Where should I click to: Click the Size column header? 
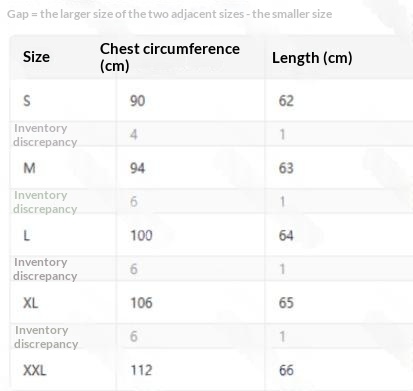(36, 57)
